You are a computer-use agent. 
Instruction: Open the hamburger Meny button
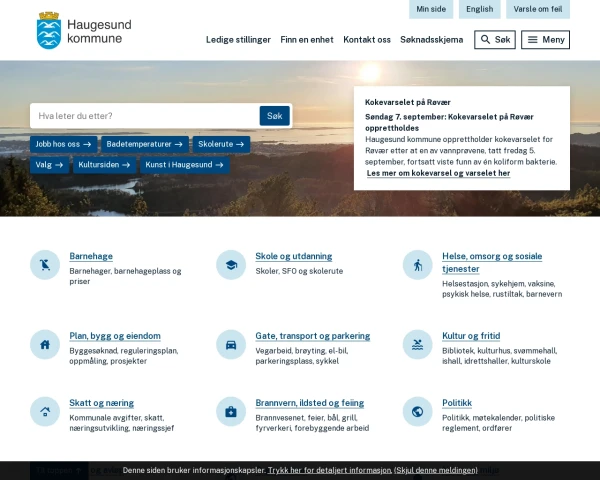pos(545,40)
